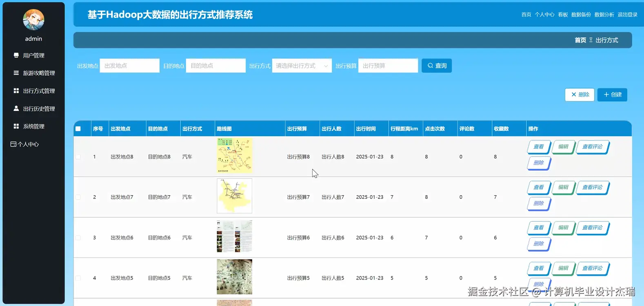Open 数据分析 in top navigation
This screenshot has width=644, height=306.
(x=604, y=15)
